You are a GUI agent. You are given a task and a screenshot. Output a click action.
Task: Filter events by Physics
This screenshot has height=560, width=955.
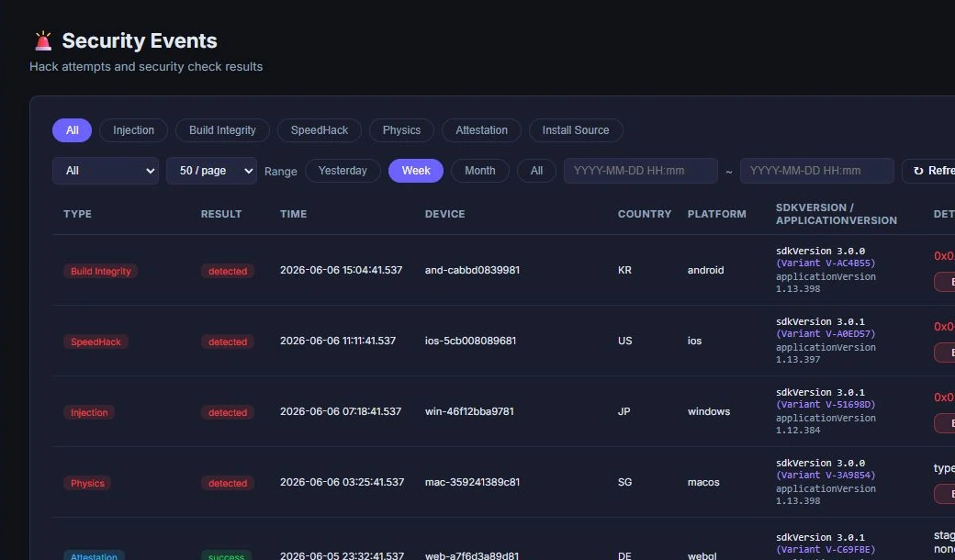coord(401,130)
